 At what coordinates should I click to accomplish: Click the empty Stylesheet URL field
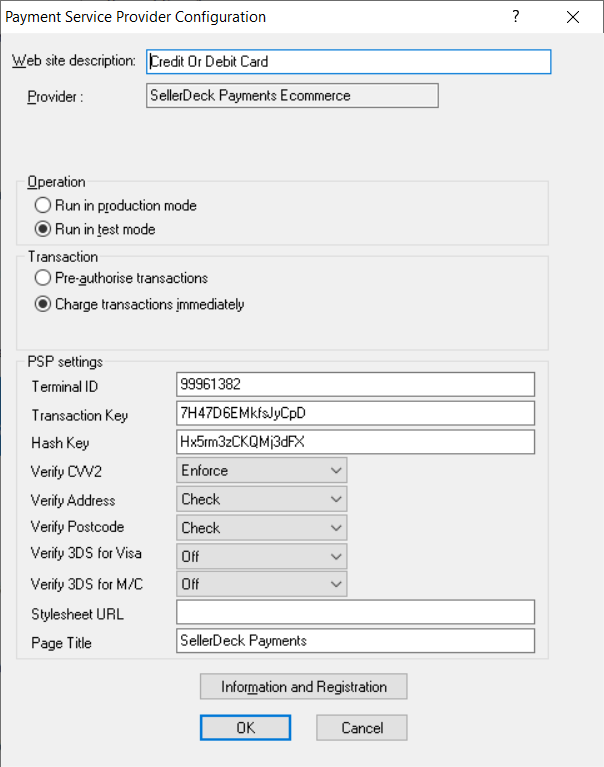coord(355,612)
